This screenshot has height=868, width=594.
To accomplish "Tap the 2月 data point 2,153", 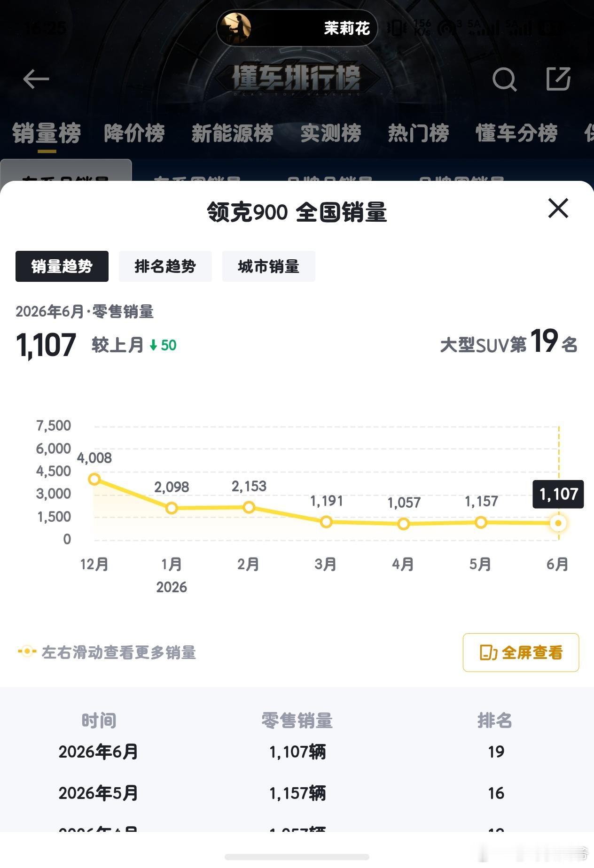I will (x=249, y=507).
